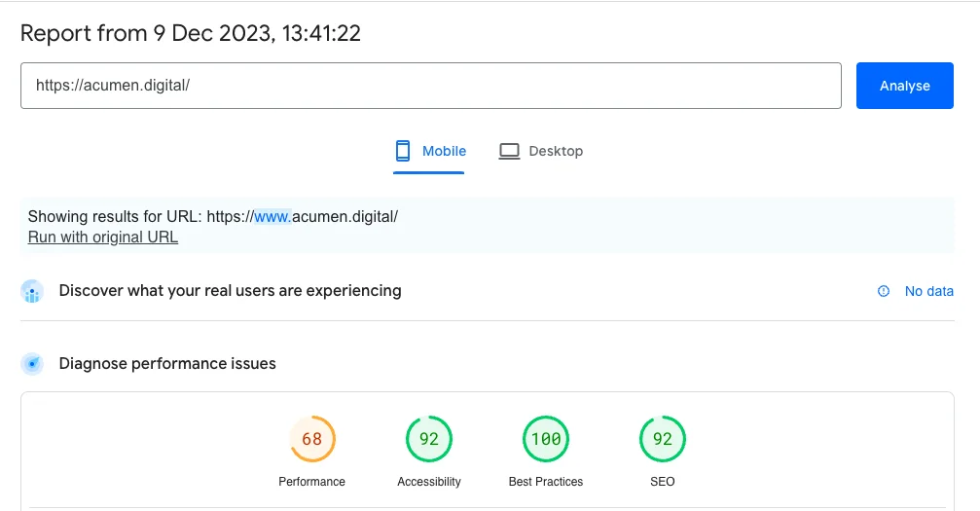
Task: Click the Report from 9 Dec 2023 heading
Action: (191, 33)
